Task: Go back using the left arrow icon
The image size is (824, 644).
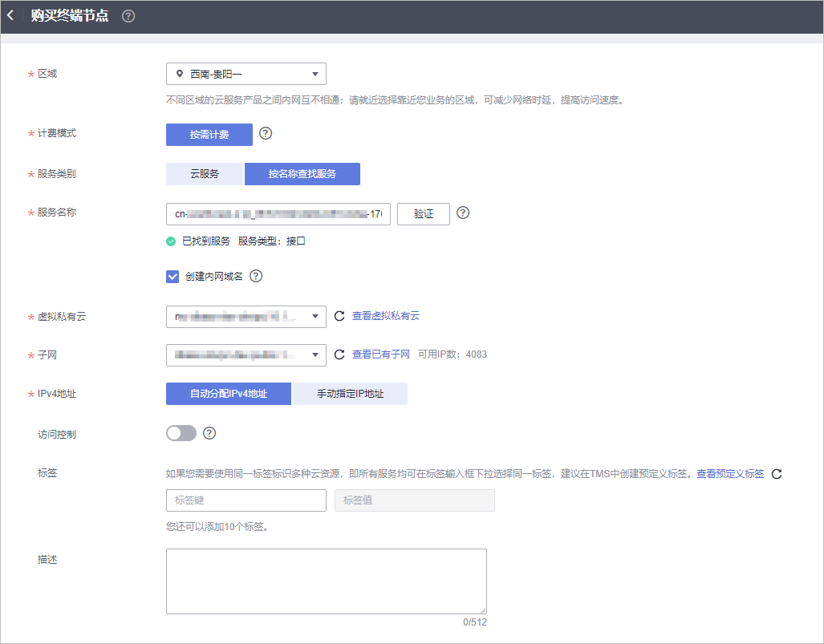Action: 10,16
